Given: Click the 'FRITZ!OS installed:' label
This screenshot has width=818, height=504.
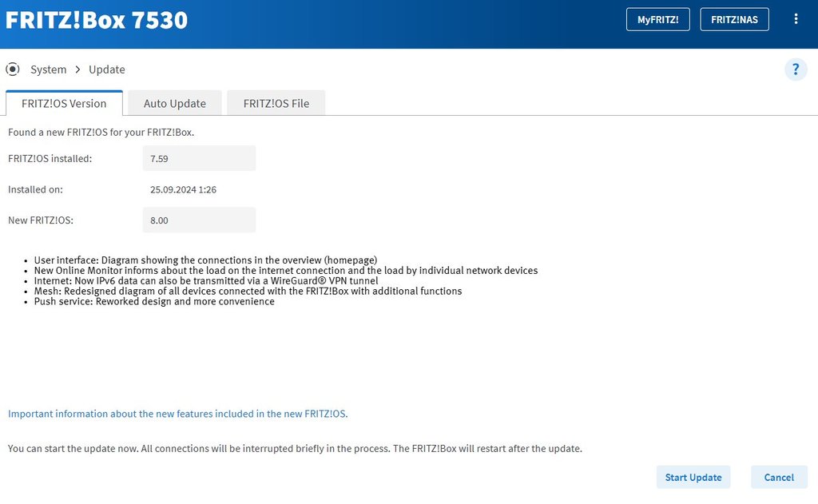Looking at the screenshot, I should coord(50,159).
